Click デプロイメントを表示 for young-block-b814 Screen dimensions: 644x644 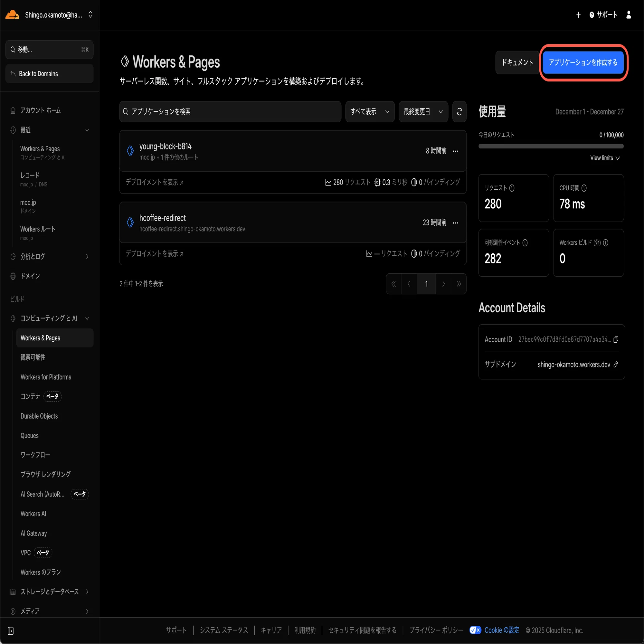[x=154, y=182]
